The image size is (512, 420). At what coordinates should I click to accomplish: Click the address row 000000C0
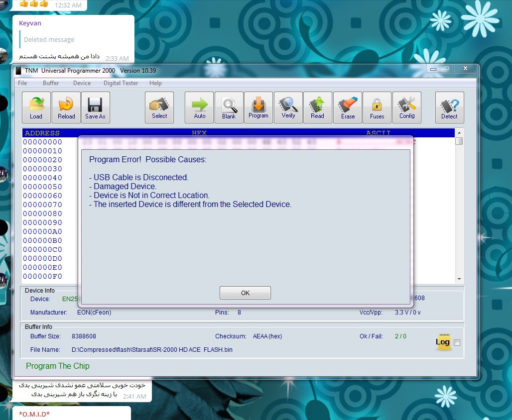[x=42, y=250]
